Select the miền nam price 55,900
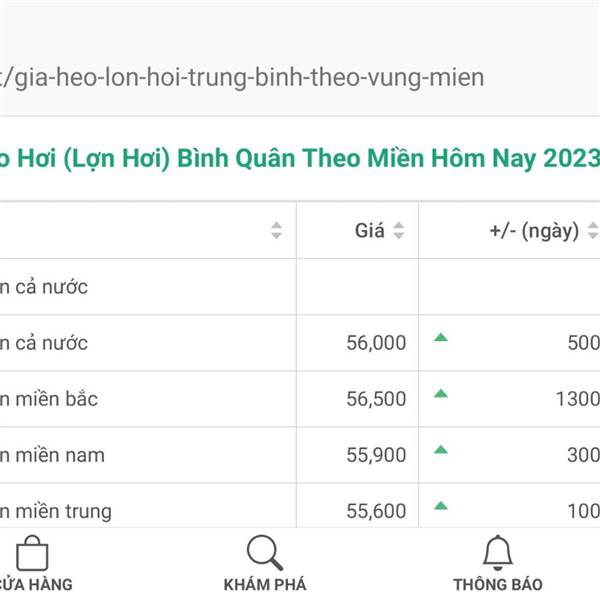600x600 pixels. pyautogui.click(x=376, y=455)
